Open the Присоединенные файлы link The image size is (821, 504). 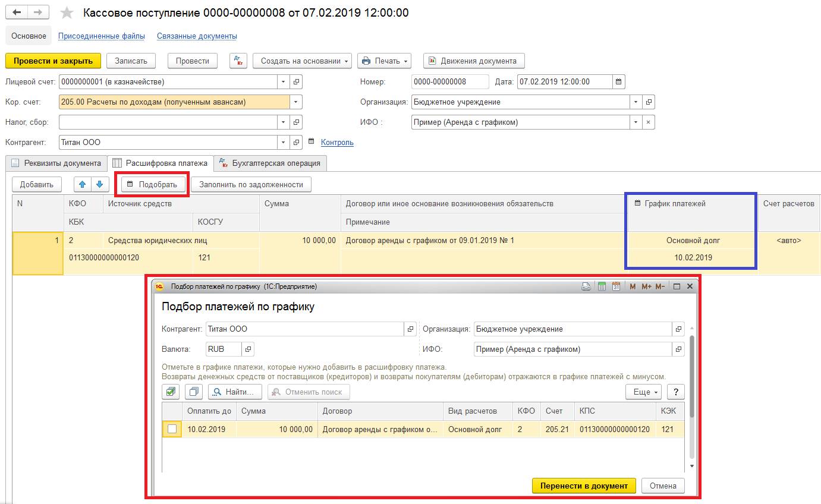(x=102, y=36)
